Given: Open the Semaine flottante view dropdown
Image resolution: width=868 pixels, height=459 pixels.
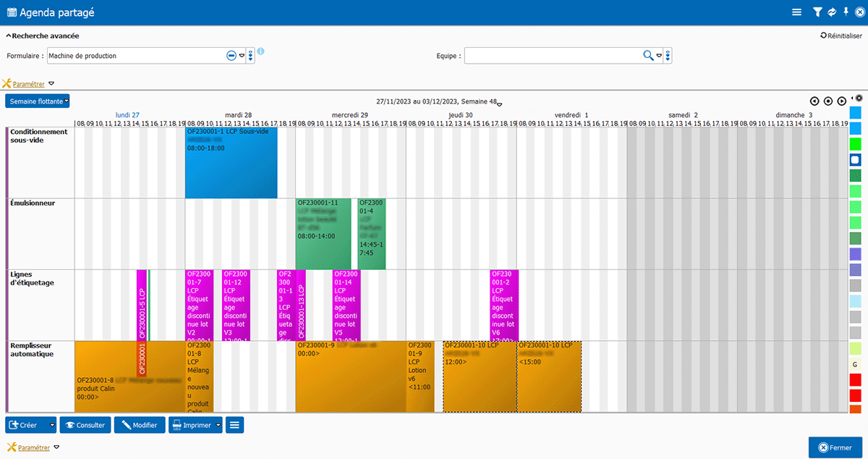Looking at the screenshot, I should point(38,101).
